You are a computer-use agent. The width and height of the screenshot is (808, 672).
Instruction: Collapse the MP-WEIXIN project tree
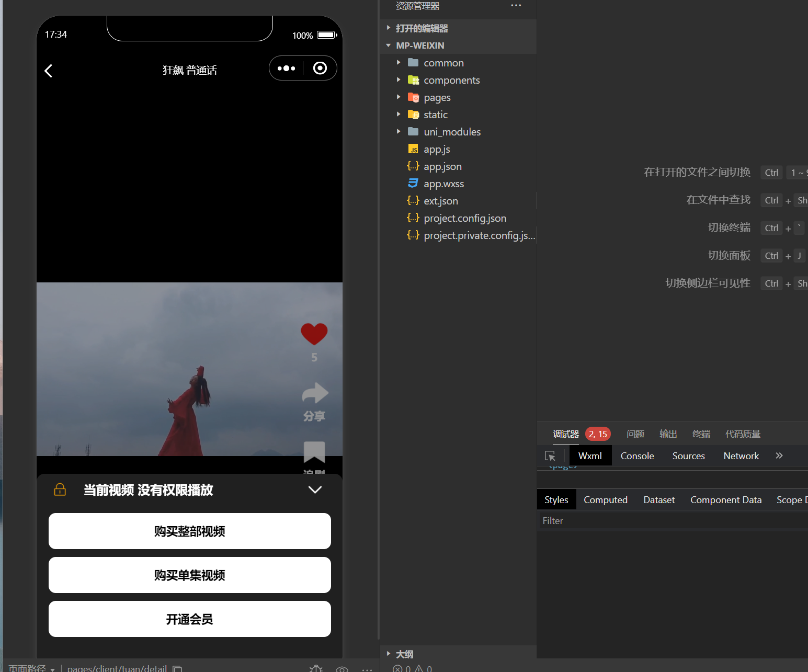pyautogui.click(x=419, y=45)
